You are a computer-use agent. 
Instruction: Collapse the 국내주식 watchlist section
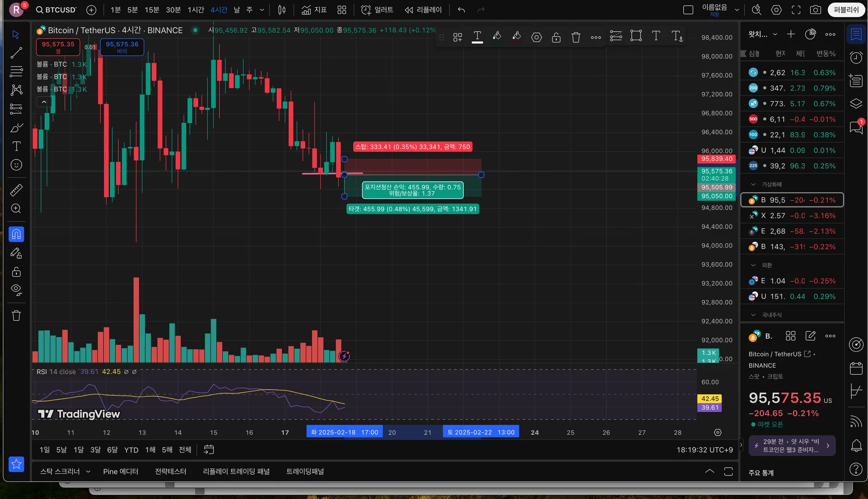click(x=753, y=315)
